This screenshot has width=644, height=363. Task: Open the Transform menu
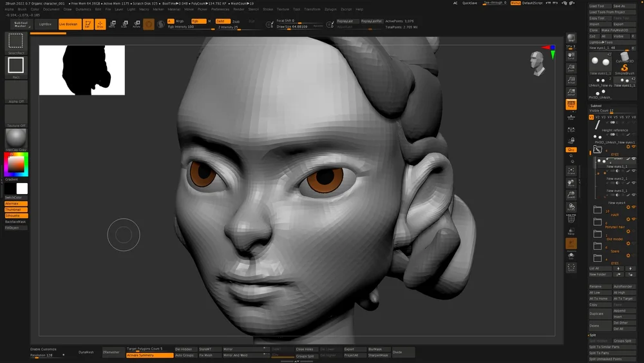point(312,9)
